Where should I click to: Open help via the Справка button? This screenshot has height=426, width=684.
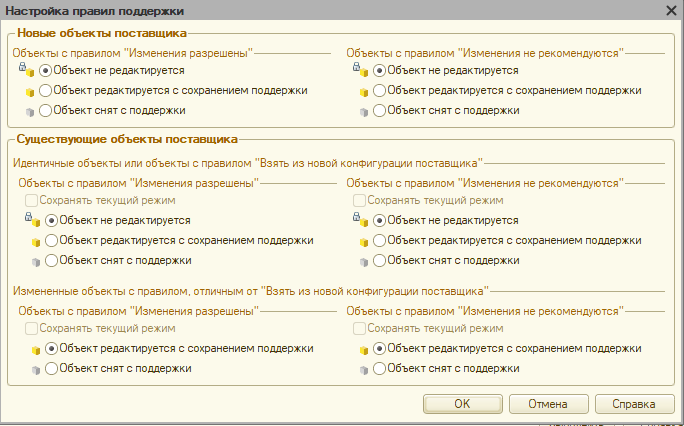coord(634,404)
